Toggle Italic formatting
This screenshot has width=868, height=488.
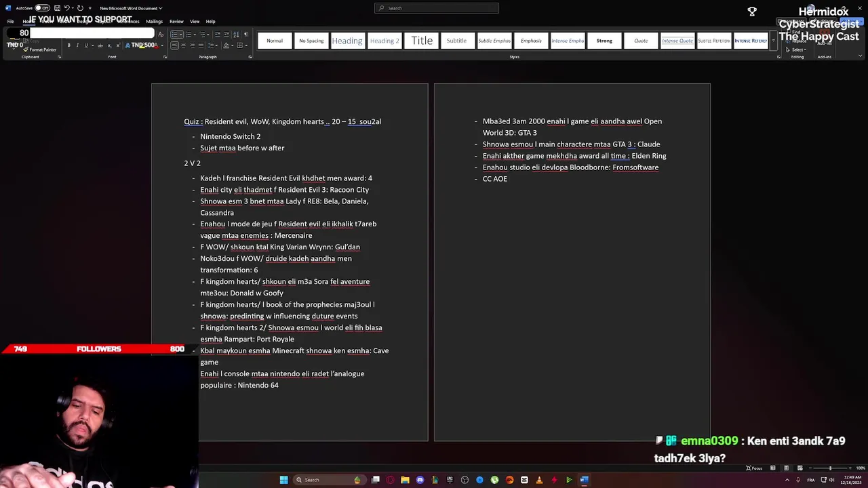point(77,45)
